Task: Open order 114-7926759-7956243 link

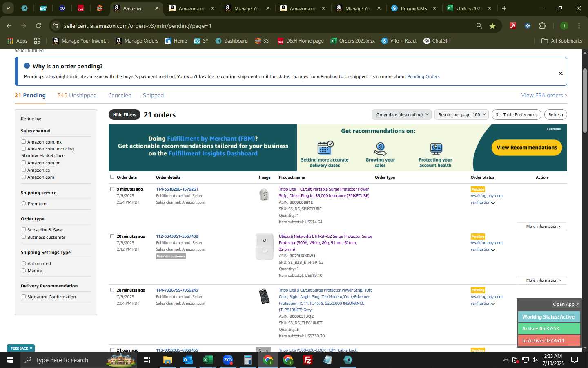Action: [177, 290]
